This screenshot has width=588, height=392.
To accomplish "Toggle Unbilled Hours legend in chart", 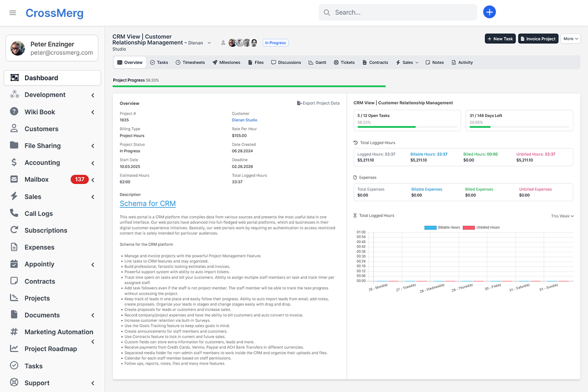I will coord(481,227).
